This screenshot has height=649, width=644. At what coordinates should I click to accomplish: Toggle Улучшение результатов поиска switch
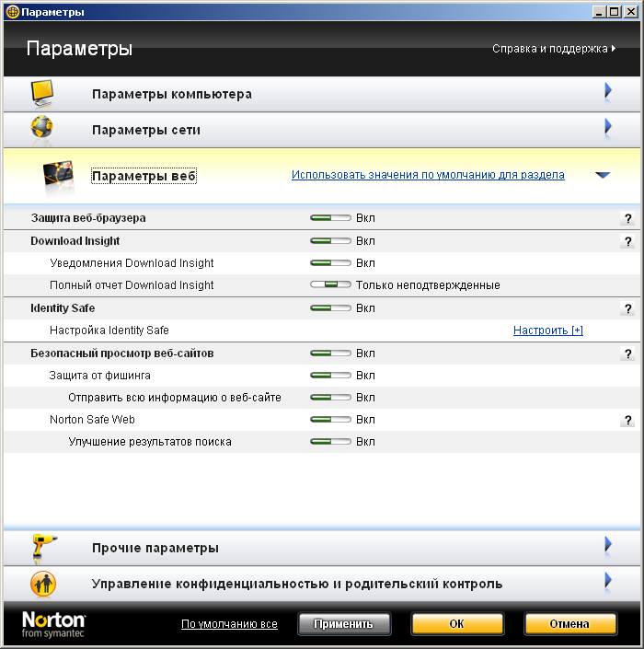(330, 442)
